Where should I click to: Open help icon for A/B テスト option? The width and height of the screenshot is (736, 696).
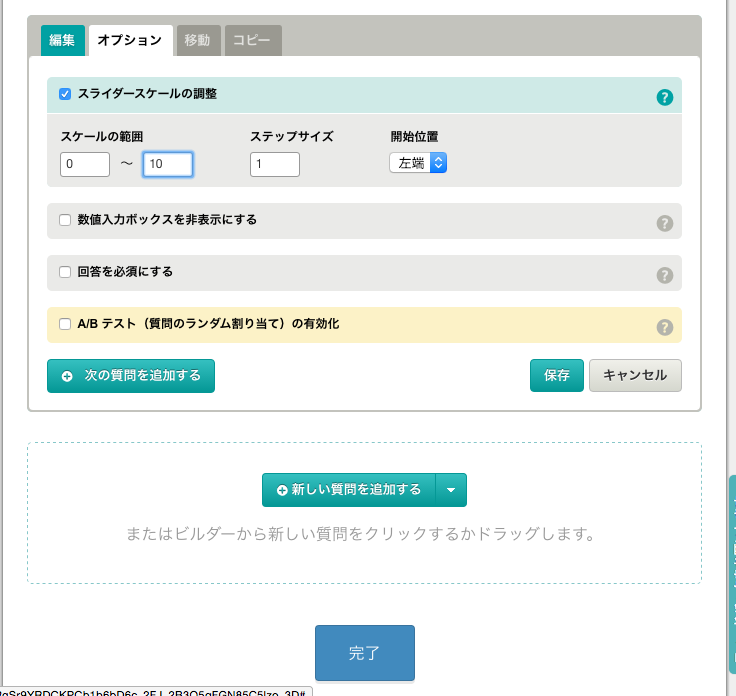665,328
